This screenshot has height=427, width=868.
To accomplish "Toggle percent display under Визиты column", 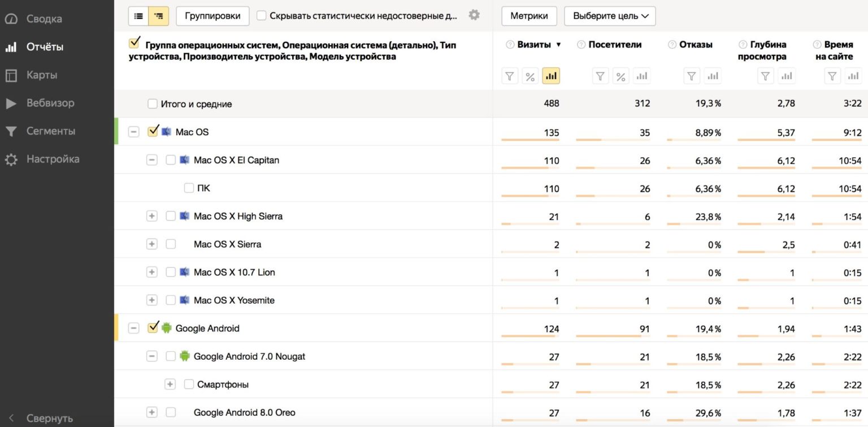I will pyautogui.click(x=530, y=76).
